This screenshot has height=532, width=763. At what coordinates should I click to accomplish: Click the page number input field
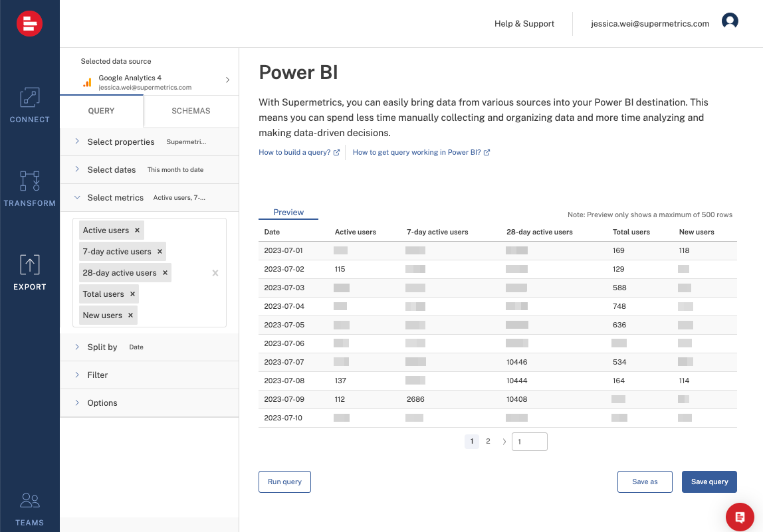coord(529,442)
